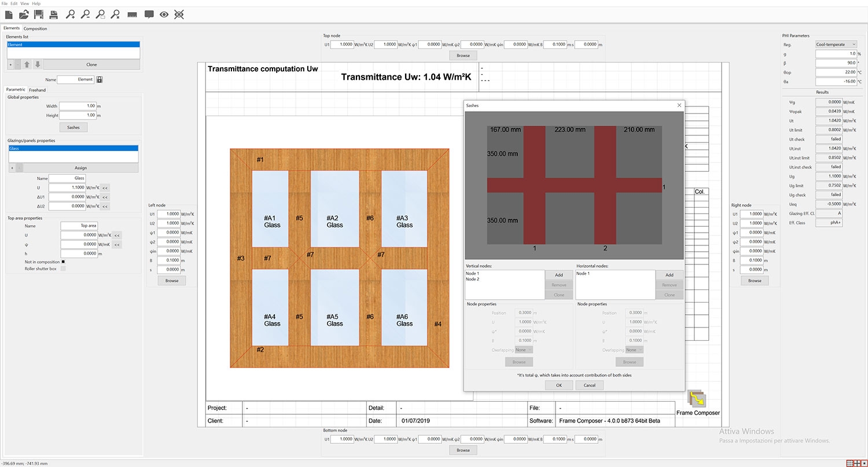Click << beside Top area ψ field

(117, 245)
